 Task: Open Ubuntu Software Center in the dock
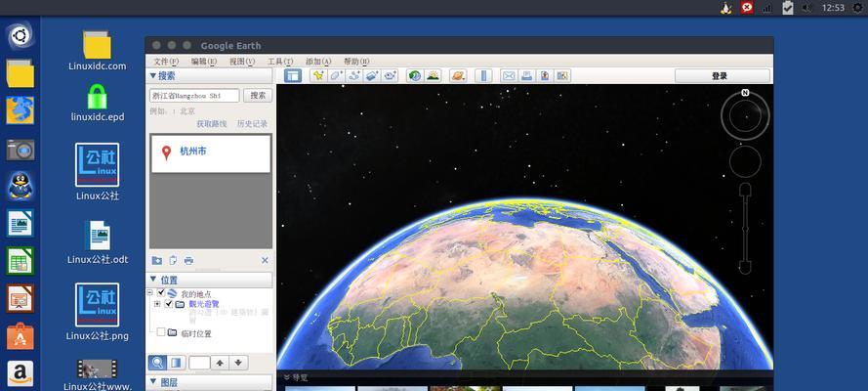(x=21, y=336)
